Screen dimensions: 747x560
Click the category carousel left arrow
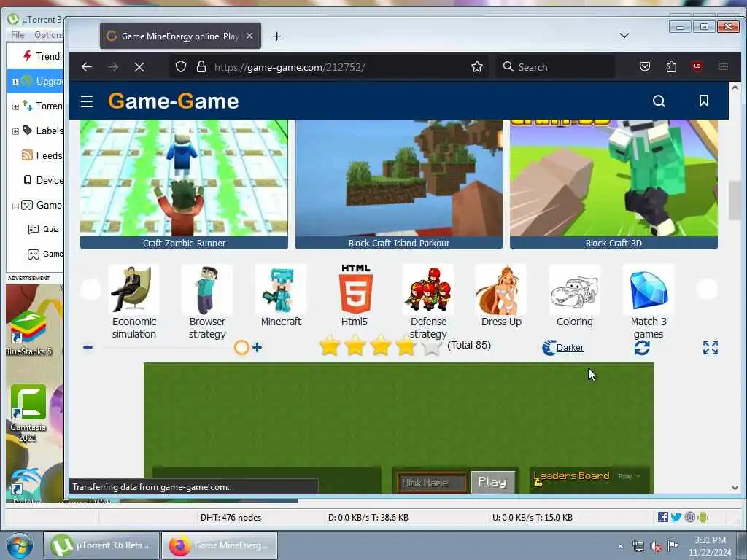90,289
